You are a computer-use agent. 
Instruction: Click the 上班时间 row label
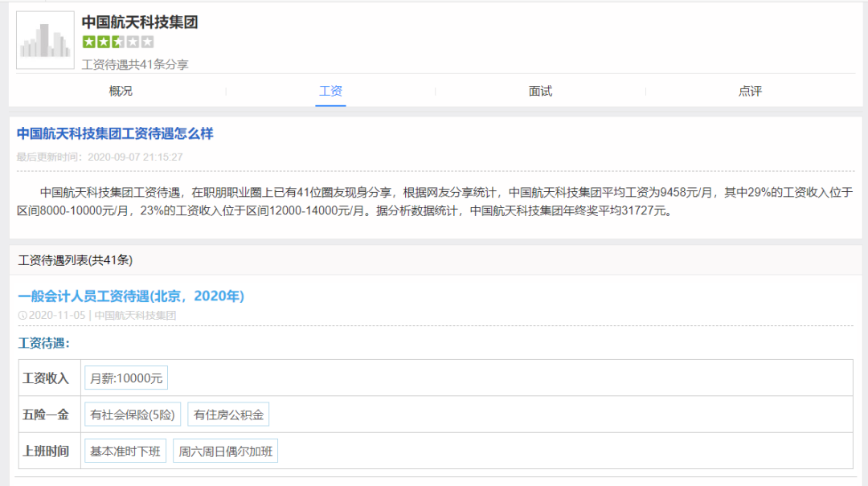pyautogui.click(x=45, y=451)
